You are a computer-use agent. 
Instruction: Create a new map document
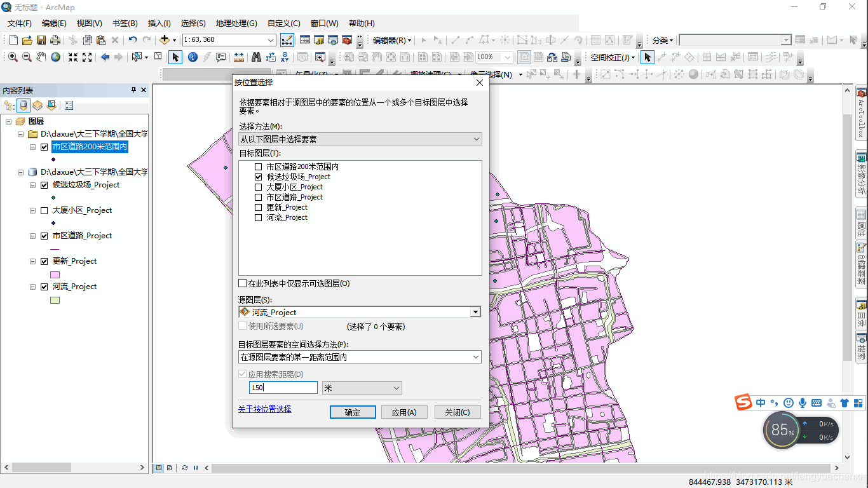pos(13,40)
